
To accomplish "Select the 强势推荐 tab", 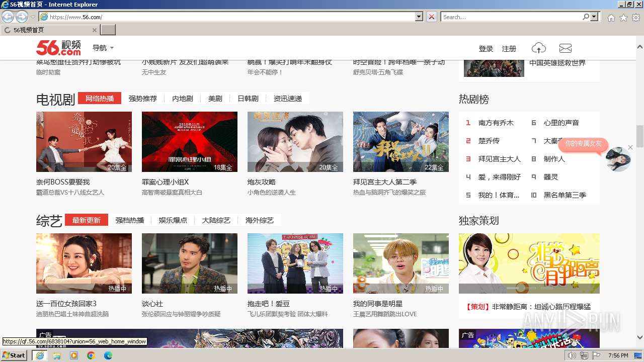I will click(143, 99).
